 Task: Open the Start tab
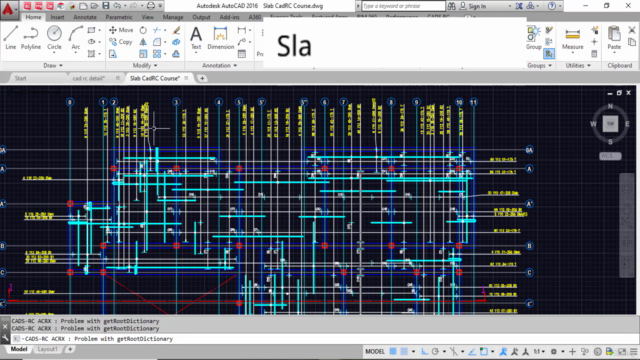[20, 78]
